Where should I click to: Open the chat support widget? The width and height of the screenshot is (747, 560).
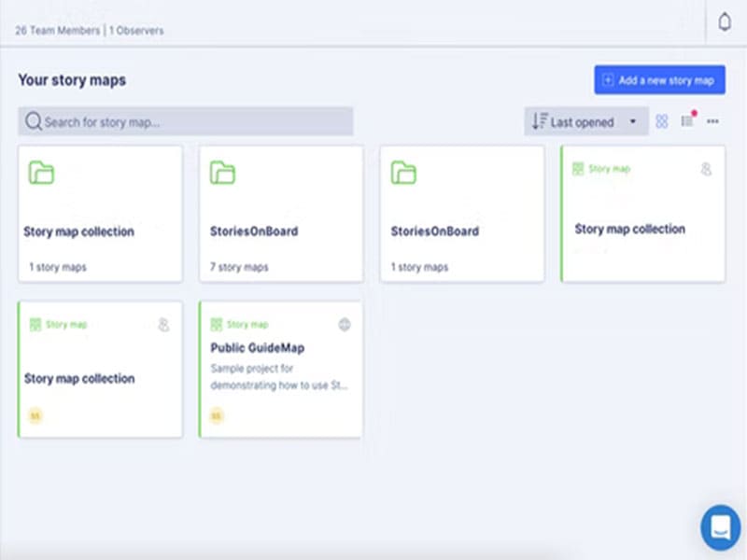(x=720, y=527)
